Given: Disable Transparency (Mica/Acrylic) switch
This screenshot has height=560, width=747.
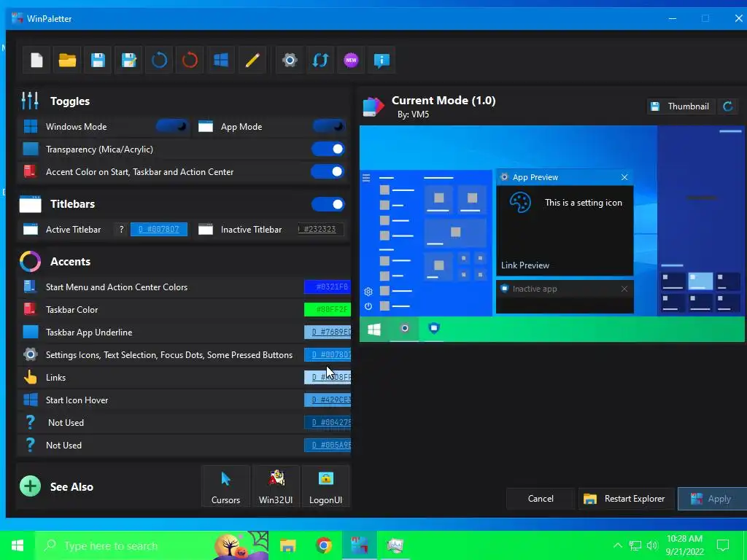Looking at the screenshot, I should click(x=328, y=149).
